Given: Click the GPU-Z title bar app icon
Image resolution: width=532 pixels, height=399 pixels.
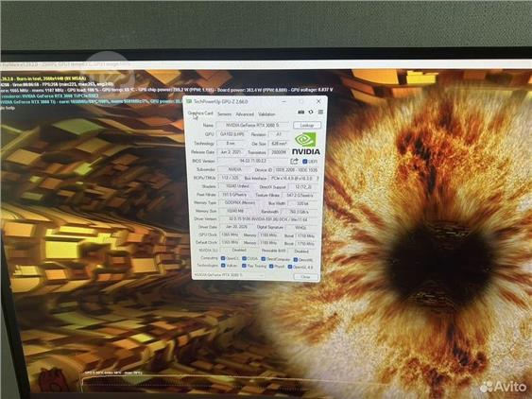Looking at the screenshot, I should [189, 101].
